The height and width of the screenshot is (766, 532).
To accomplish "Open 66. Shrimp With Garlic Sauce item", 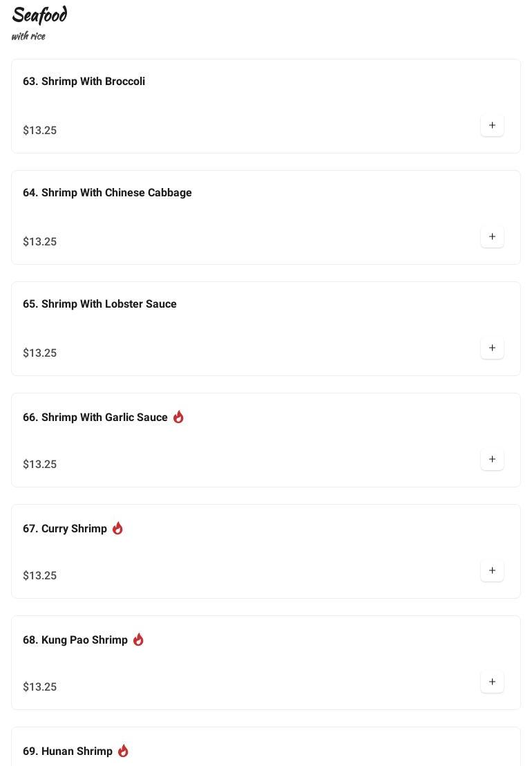I will click(x=95, y=418).
